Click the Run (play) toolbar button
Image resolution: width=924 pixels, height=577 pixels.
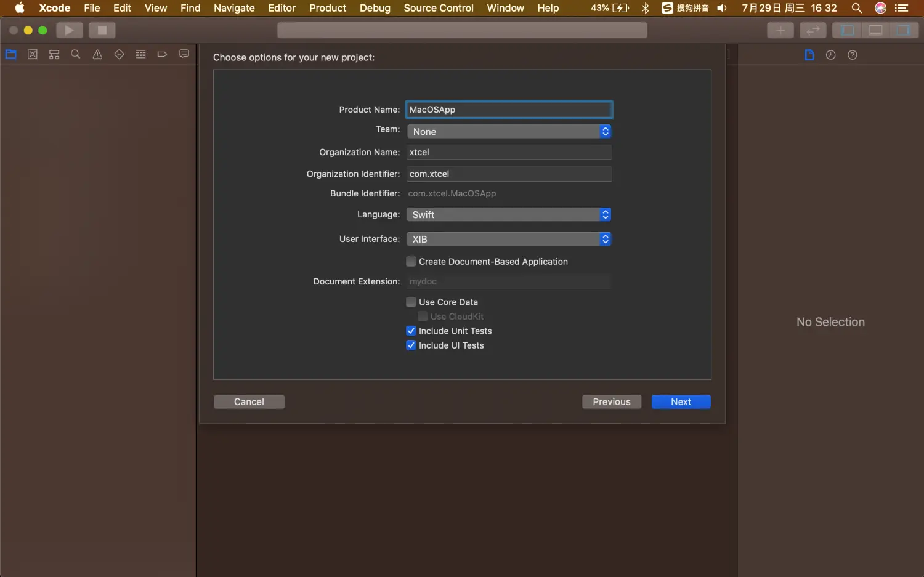pos(70,30)
